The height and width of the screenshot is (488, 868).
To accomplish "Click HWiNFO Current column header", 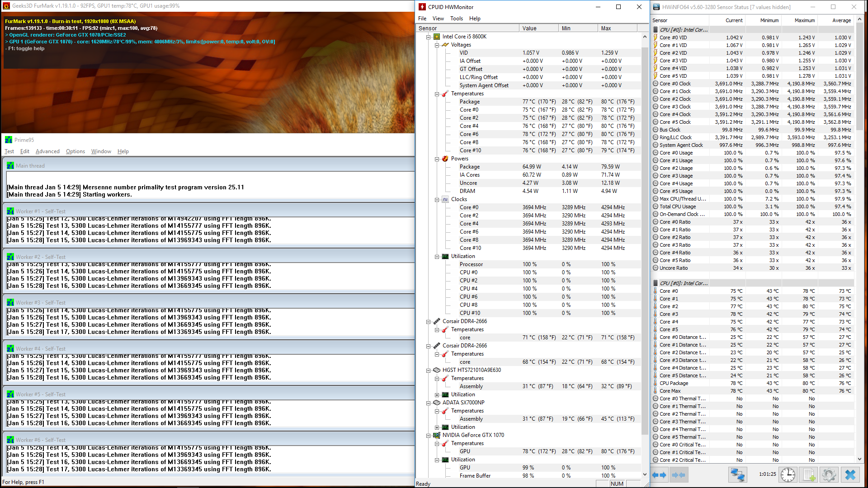I will [727, 20].
